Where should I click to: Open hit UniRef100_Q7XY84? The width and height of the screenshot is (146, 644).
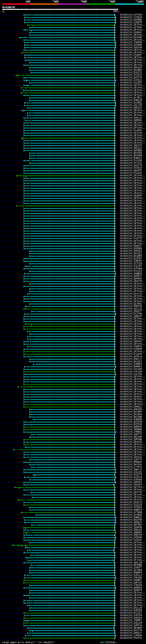131,15
